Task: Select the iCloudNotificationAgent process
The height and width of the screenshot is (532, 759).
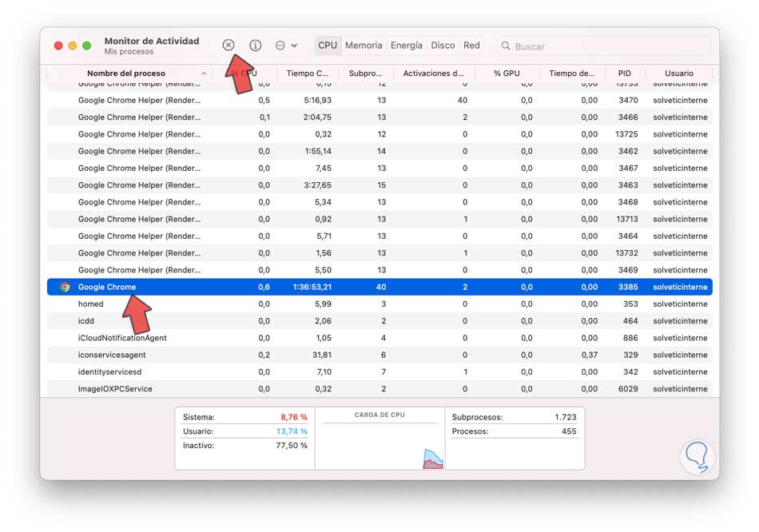Action: click(x=379, y=338)
